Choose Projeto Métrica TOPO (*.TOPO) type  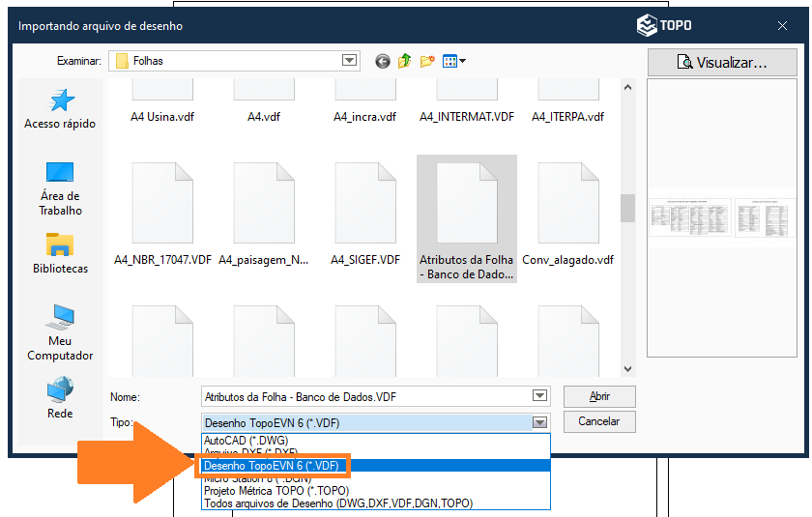[269, 491]
